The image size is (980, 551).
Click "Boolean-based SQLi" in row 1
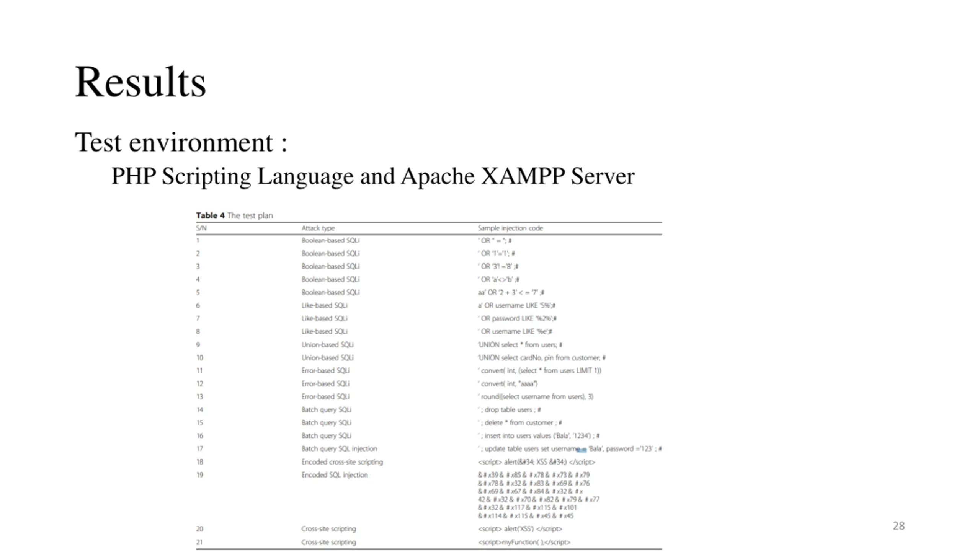click(330, 240)
